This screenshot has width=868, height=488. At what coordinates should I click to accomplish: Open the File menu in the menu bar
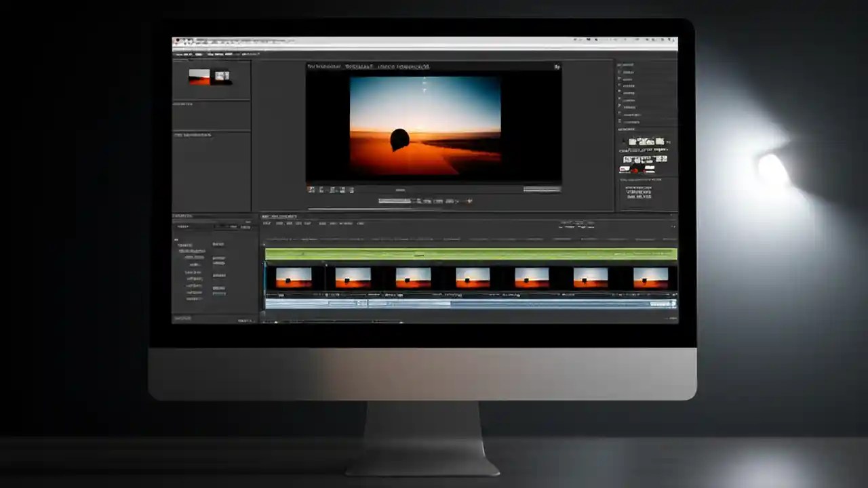(178, 54)
